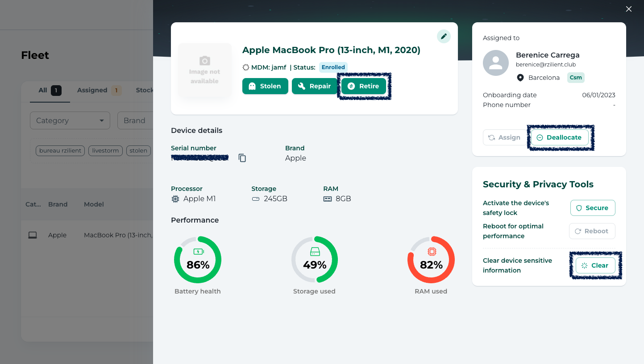
Task: Click the onboarding date 06/01/2023
Action: click(598, 95)
